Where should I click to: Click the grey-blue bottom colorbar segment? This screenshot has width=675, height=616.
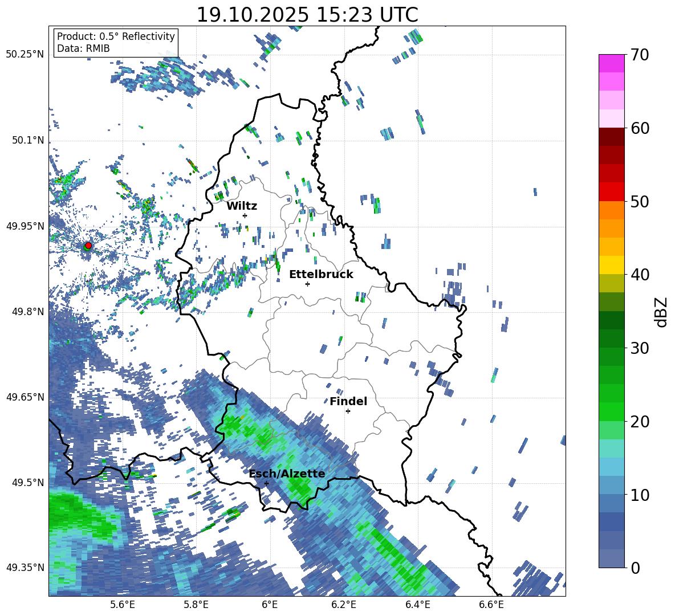tap(611, 558)
